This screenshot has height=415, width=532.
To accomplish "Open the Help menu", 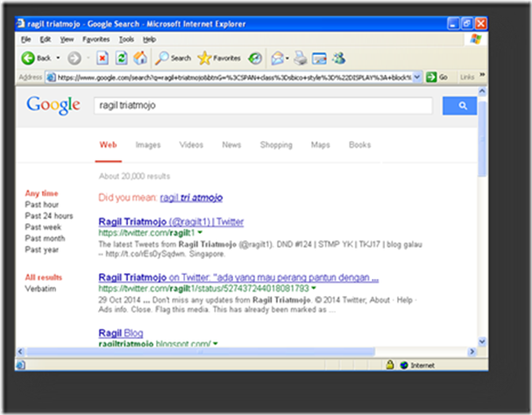I will (149, 39).
